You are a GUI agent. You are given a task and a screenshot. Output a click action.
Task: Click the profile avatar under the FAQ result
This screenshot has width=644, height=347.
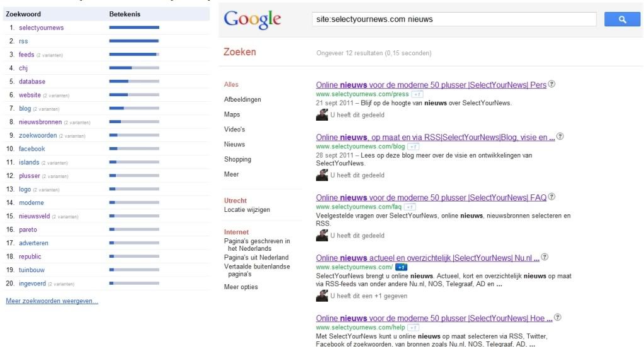click(x=322, y=236)
